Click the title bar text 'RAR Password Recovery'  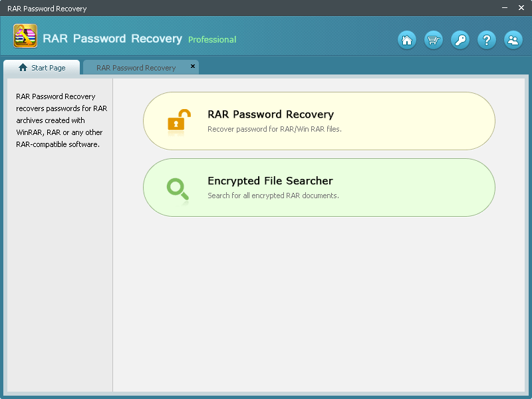tap(48, 8)
